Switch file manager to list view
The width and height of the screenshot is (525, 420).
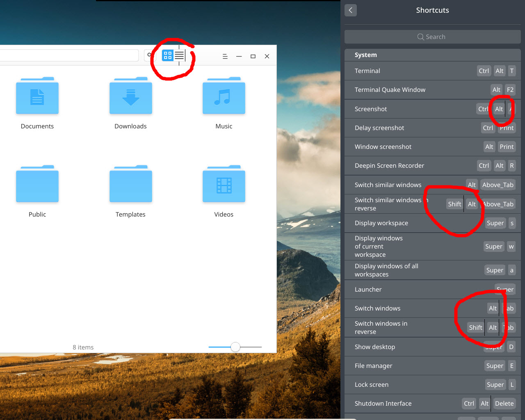tap(179, 55)
